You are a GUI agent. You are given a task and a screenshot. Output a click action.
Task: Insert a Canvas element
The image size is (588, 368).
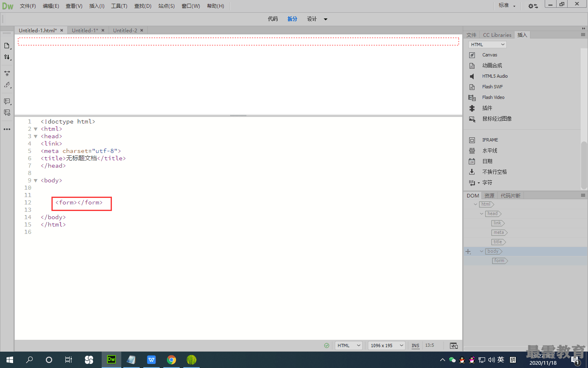coord(490,55)
